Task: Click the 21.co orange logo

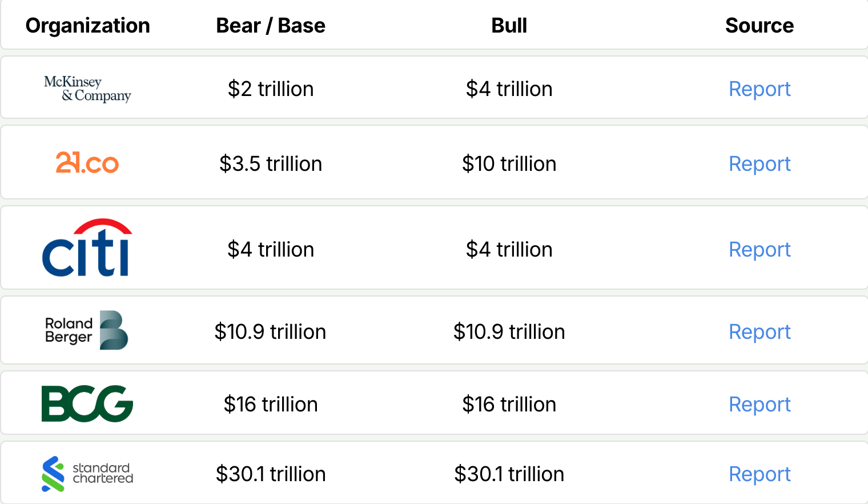Action: pos(87,163)
